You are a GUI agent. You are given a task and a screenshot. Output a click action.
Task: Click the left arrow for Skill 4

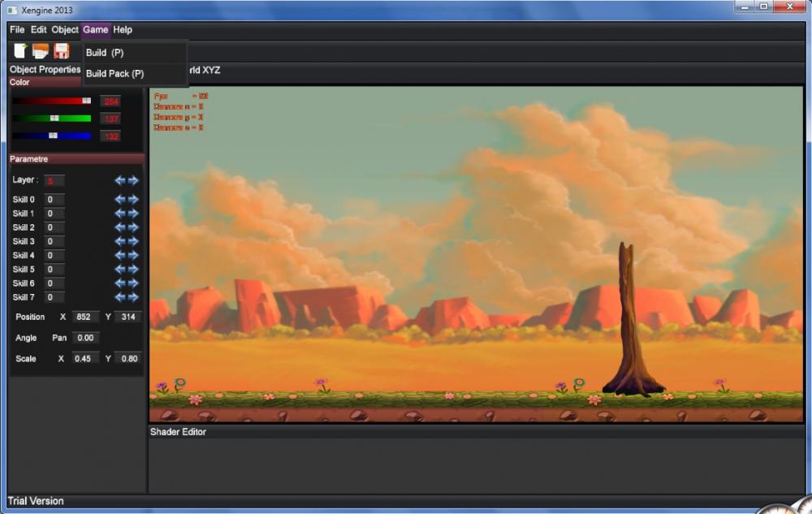120,255
